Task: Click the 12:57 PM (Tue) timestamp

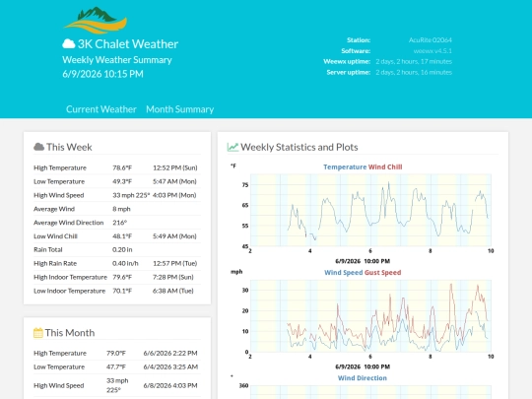Action: (175, 263)
